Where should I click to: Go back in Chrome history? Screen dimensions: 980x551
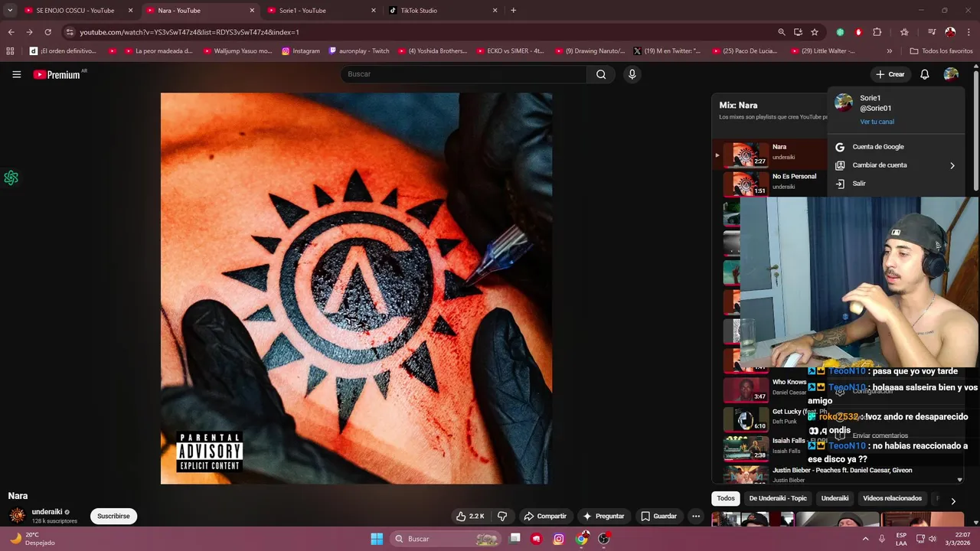click(x=11, y=32)
